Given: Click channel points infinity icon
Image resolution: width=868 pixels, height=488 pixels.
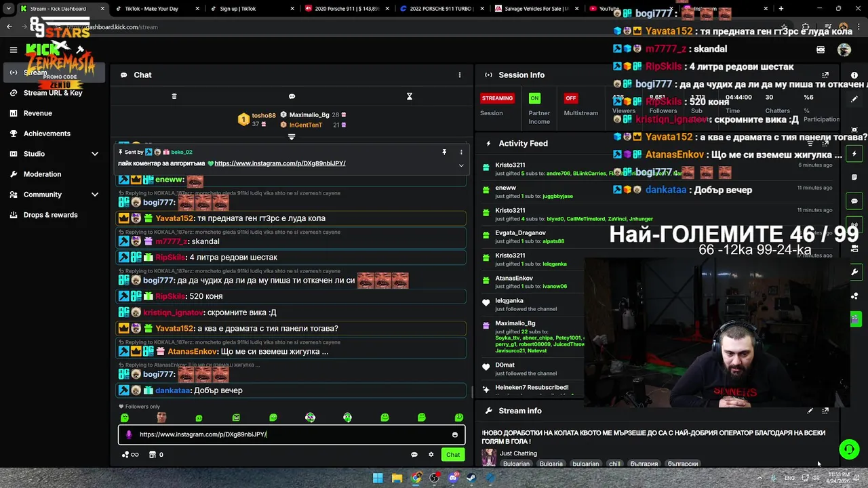Looking at the screenshot, I should point(130,455).
